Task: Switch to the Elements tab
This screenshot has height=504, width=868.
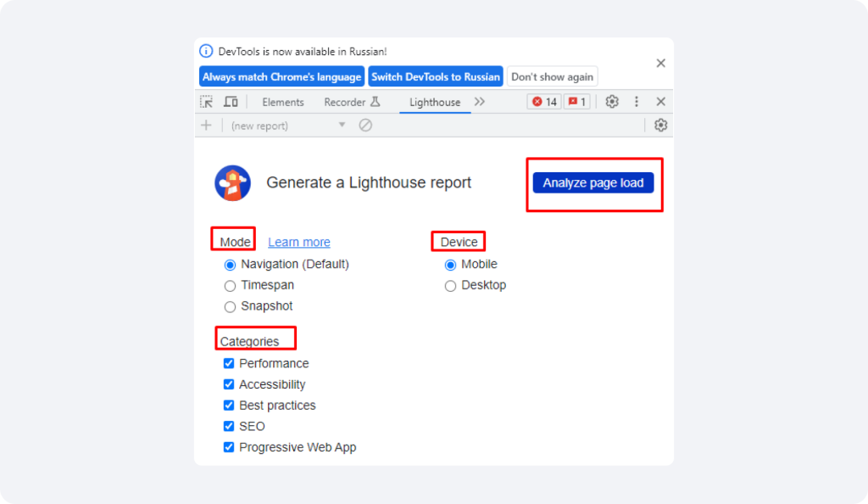Action: (x=283, y=103)
